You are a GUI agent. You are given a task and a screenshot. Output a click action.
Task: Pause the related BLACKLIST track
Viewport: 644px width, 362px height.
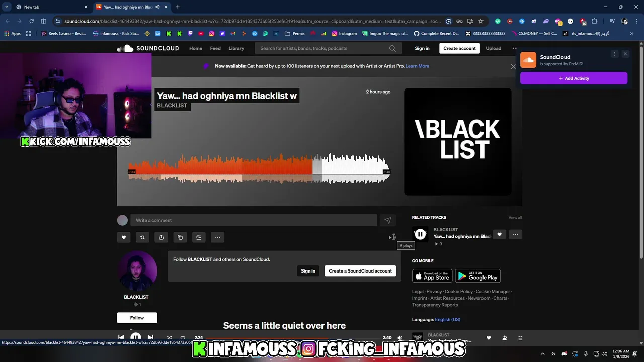tap(420, 234)
